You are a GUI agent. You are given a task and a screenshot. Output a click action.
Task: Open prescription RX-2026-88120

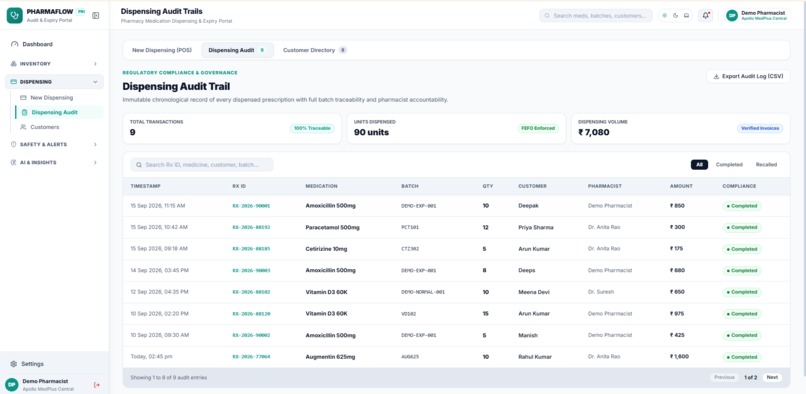click(x=251, y=314)
